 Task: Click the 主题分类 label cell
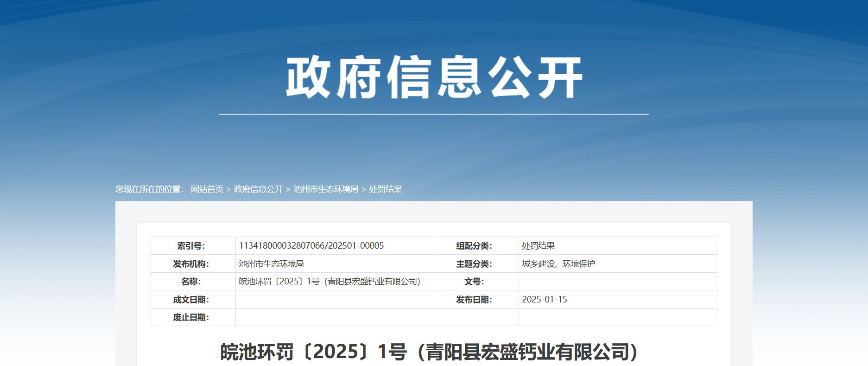pyautogui.click(x=476, y=263)
